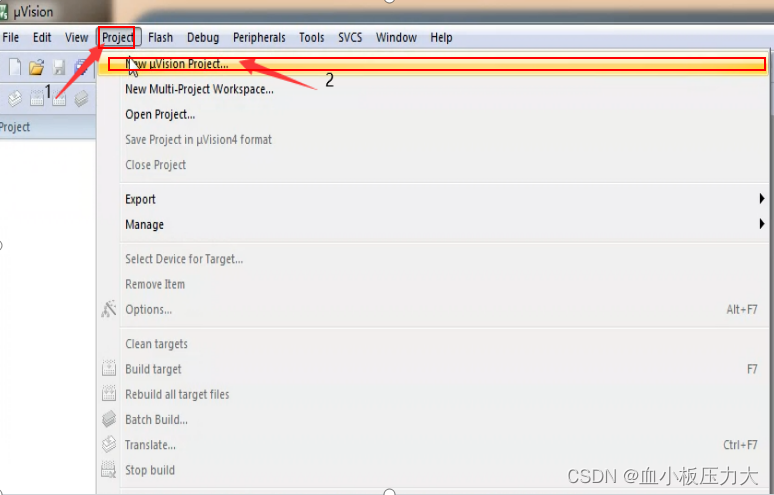Click the Build target menu icon
Screen dimensions: 774x495
[x=109, y=369]
